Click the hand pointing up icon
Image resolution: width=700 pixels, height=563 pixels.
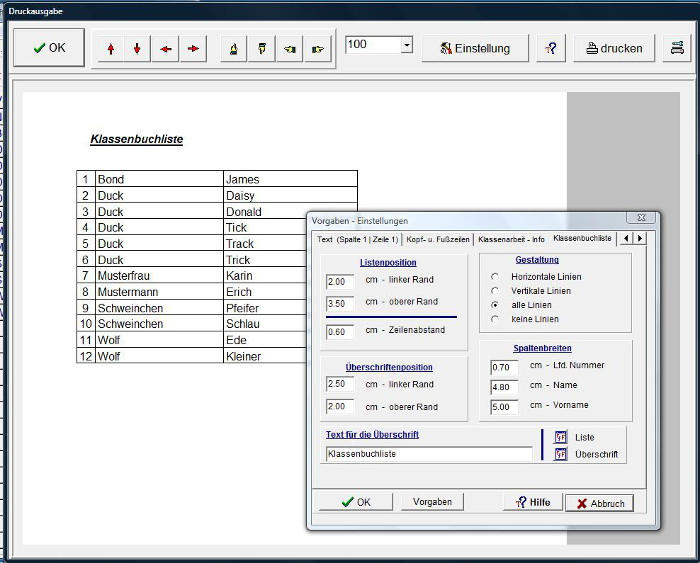[234, 48]
